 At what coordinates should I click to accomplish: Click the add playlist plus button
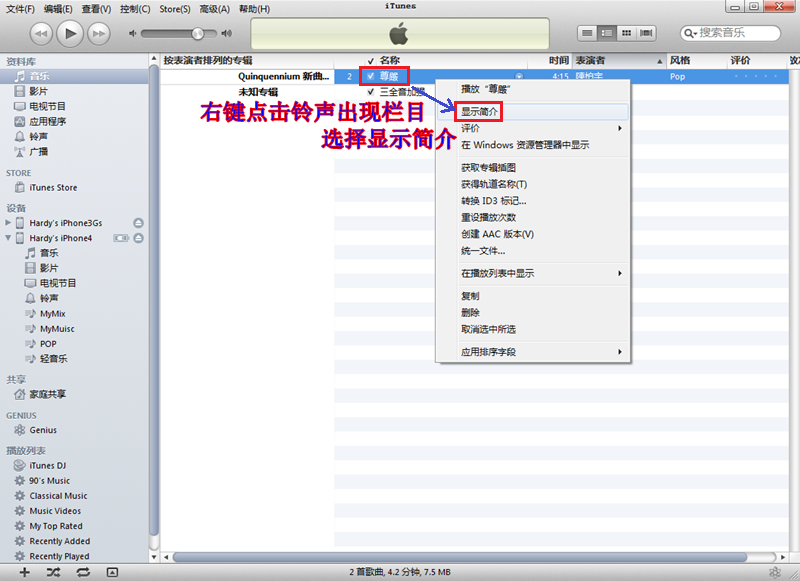pos(24,572)
